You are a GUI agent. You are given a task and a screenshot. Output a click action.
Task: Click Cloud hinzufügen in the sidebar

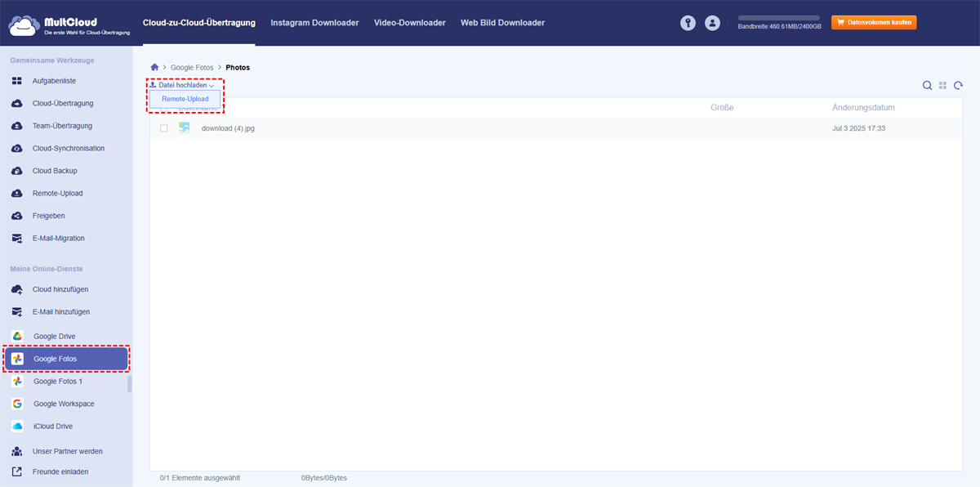(60, 289)
